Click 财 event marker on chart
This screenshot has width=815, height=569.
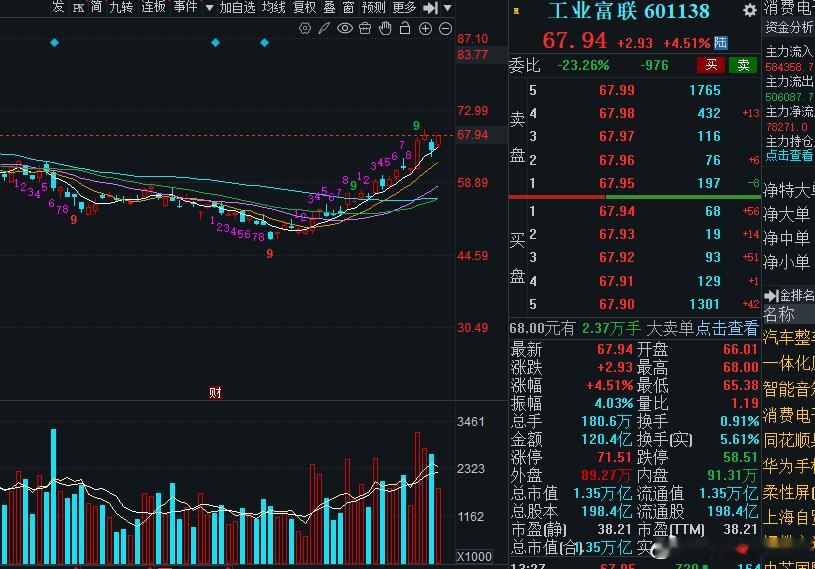coord(215,393)
